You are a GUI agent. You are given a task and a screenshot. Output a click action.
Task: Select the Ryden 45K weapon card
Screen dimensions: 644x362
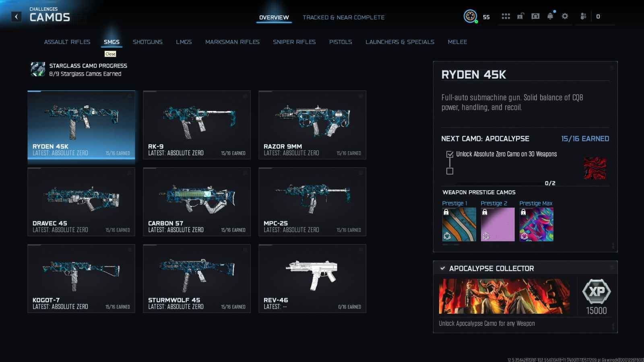click(x=81, y=125)
